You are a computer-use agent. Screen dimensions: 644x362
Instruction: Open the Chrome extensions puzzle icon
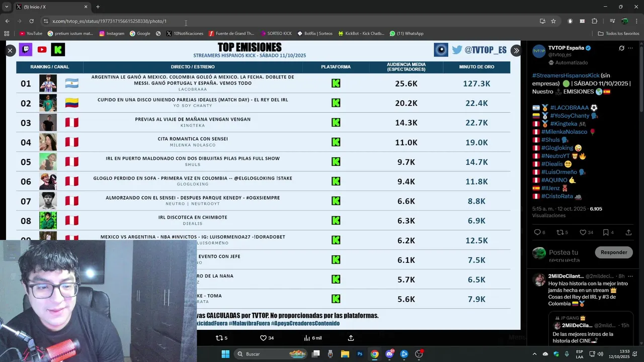[595, 21]
